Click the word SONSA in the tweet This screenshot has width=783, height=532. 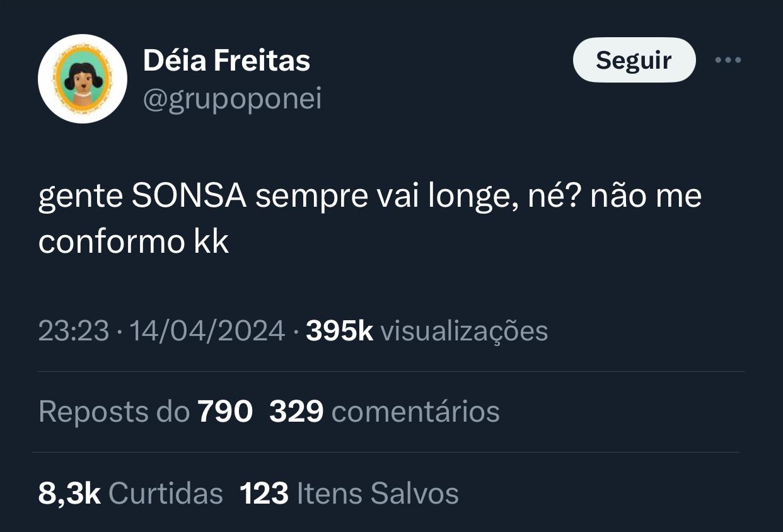189,197
